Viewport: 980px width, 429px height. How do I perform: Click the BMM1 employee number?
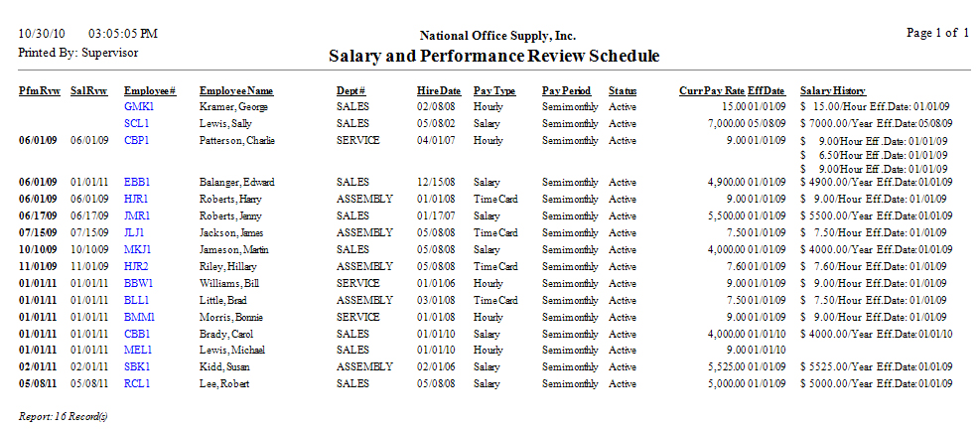(139, 317)
